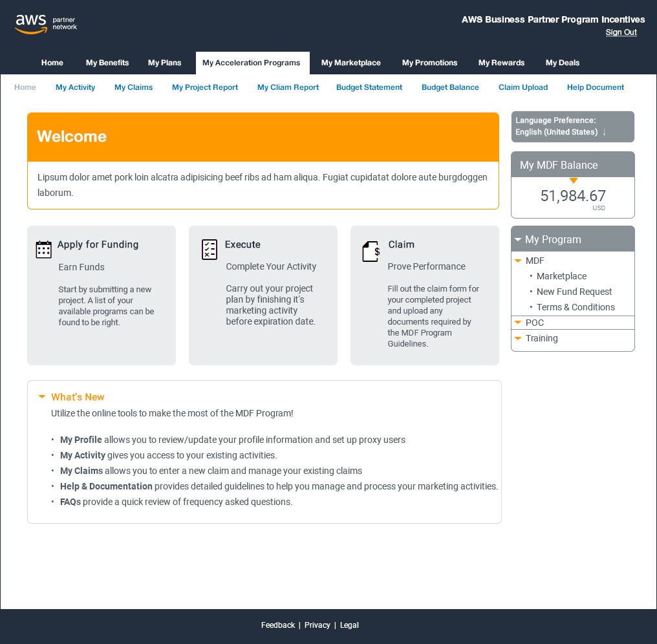
Task: Click the FAQs bold text
Action: point(70,502)
